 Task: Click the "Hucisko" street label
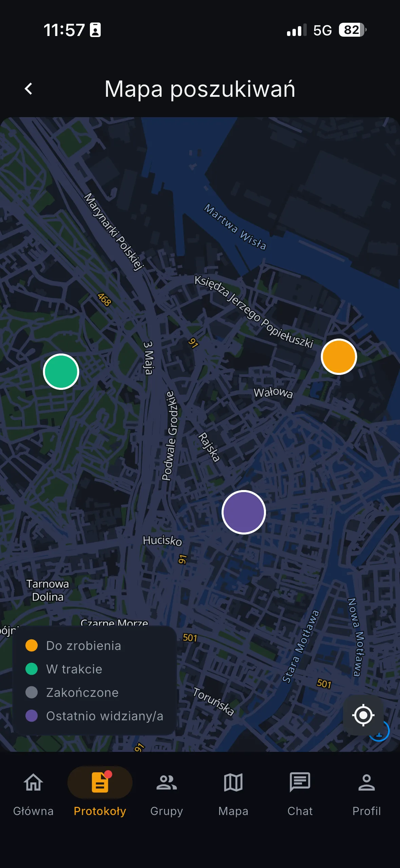pos(162,540)
